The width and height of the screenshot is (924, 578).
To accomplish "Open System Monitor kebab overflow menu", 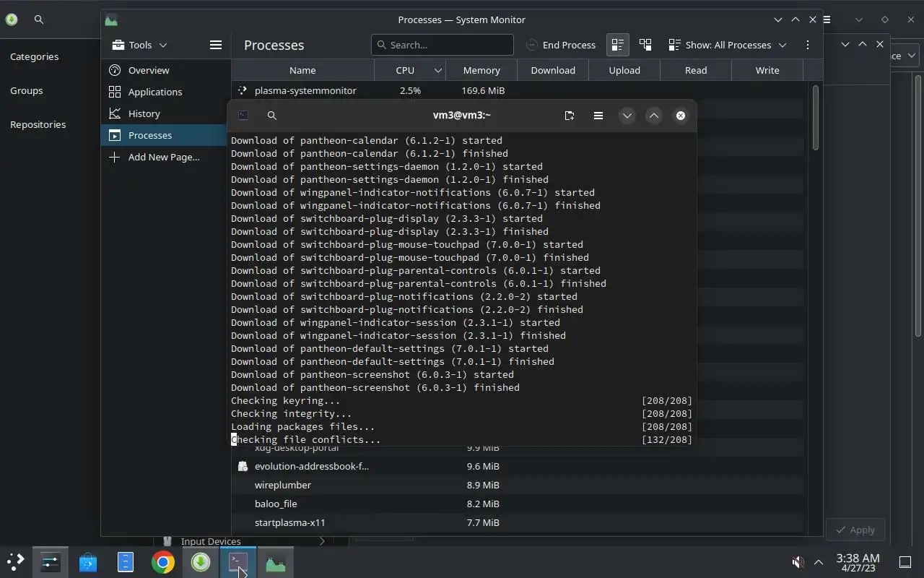I will 808,45.
